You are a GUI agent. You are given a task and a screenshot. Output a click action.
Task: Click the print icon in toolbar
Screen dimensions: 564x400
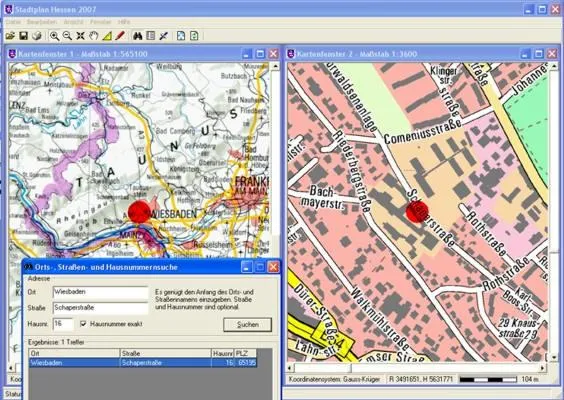point(37,36)
